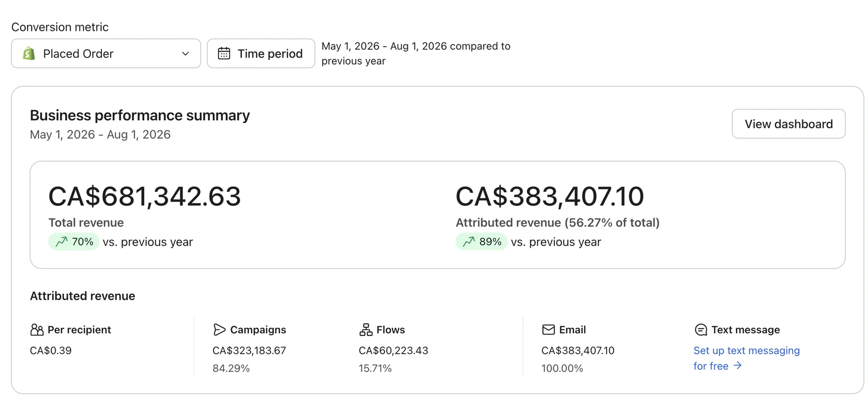Viewport: 868px width, 400px height.
Task: Click the Campaigns value CA$323,183.67
Action: click(x=249, y=351)
